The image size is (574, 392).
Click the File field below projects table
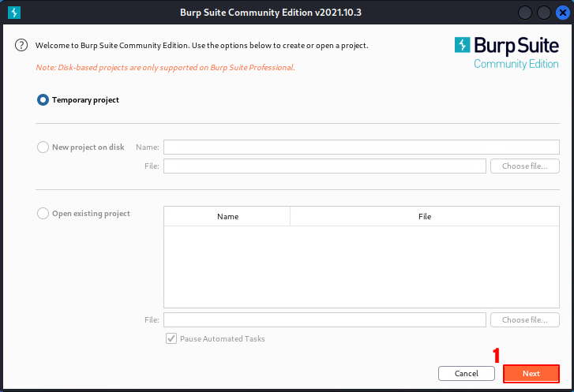(325, 319)
